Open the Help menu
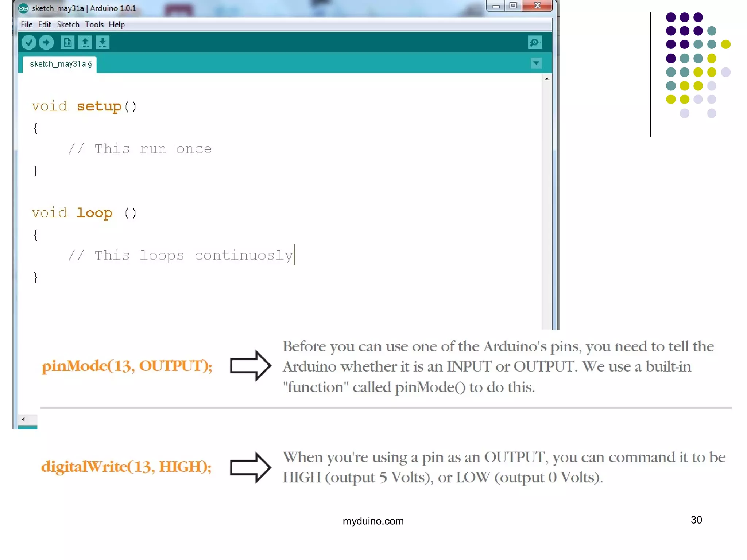 click(x=117, y=24)
